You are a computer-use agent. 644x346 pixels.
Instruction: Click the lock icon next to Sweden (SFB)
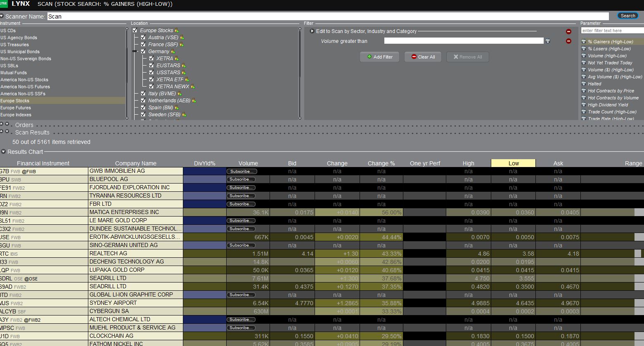(184, 114)
